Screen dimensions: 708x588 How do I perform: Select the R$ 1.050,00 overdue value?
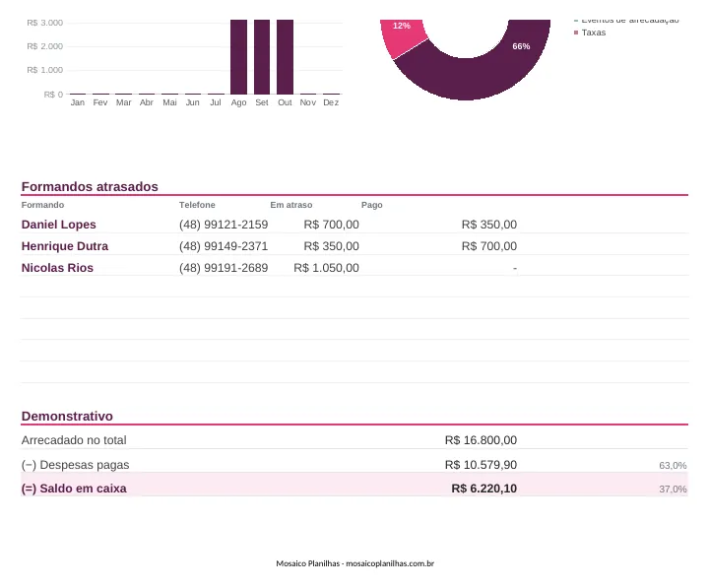327,268
